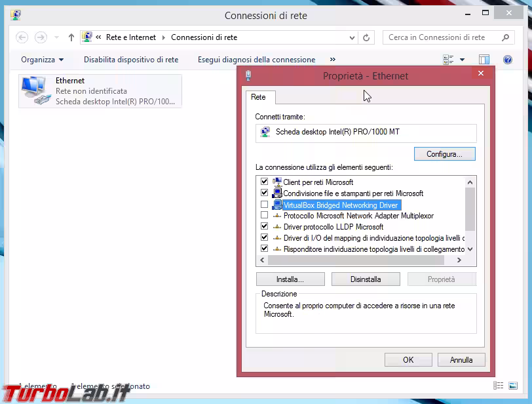
Task: Open the Organizza dropdown menu
Action: pos(42,59)
